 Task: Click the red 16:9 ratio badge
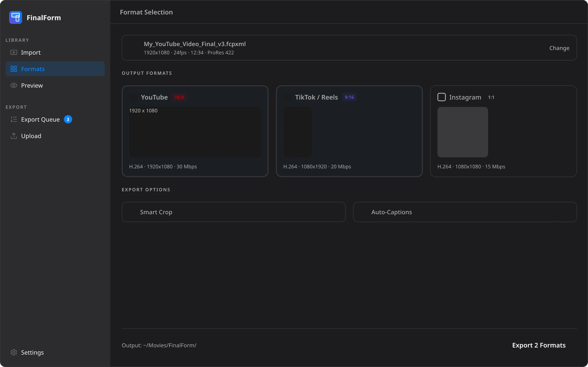tap(179, 97)
